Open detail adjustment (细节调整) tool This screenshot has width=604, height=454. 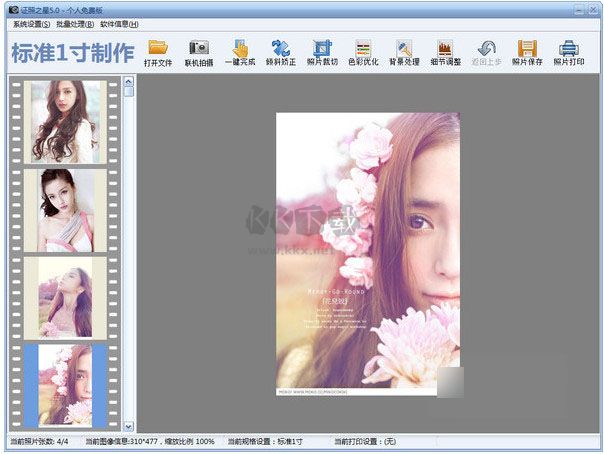pos(445,48)
